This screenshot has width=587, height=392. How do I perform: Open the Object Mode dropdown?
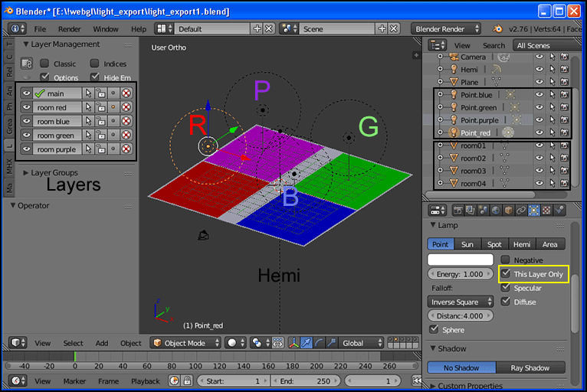[x=186, y=343]
